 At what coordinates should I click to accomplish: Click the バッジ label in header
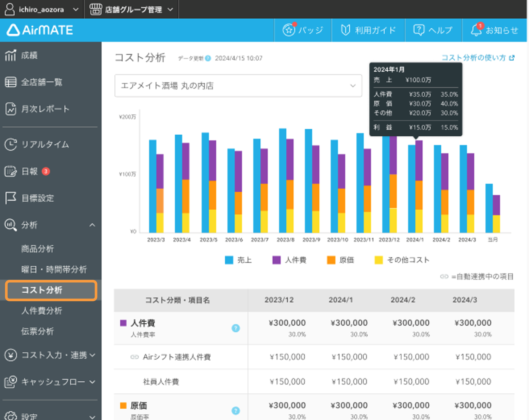coord(311,30)
